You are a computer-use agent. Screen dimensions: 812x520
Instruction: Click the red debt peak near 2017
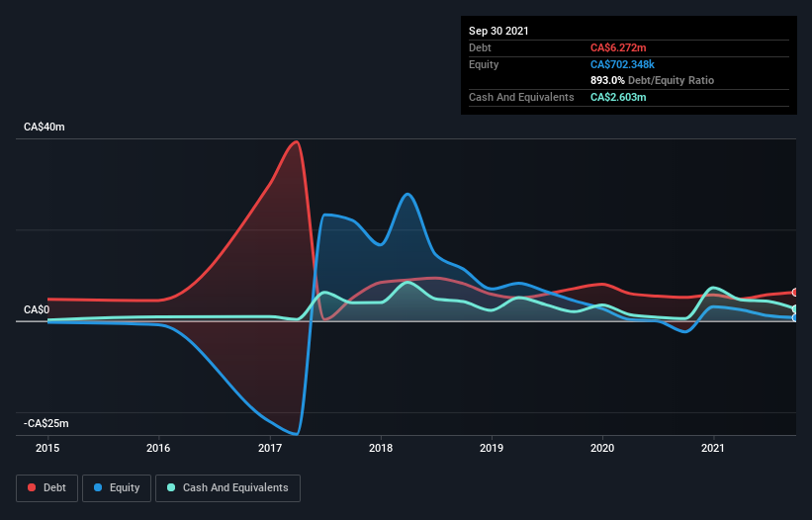click(x=296, y=141)
